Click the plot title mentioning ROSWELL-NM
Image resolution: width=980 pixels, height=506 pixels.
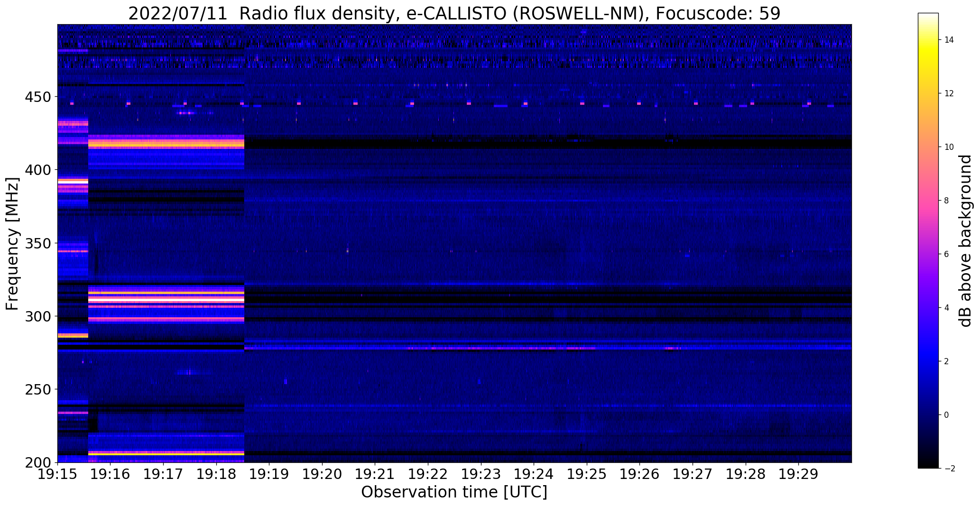pyautogui.click(x=454, y=13)
